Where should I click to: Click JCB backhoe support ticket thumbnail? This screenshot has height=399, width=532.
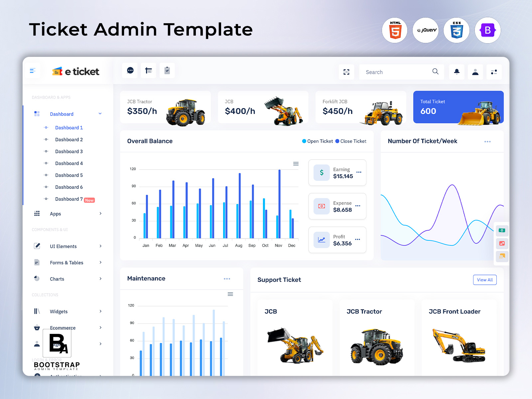[x=295, y=345]
